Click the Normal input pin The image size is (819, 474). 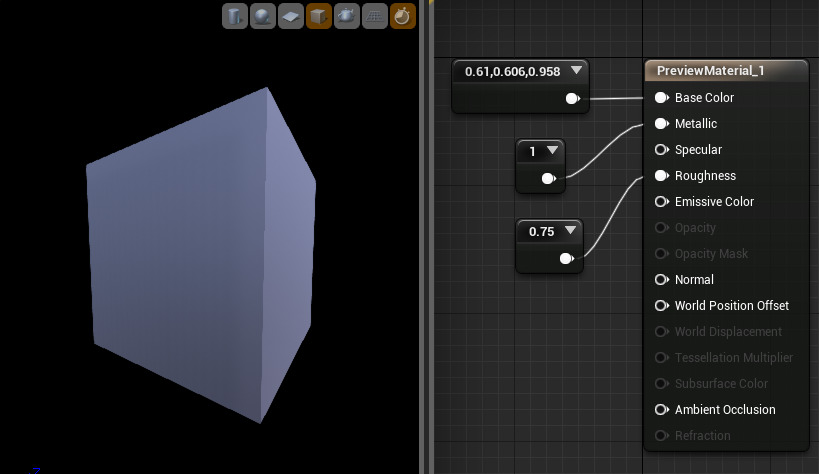[x=661, y=280]
